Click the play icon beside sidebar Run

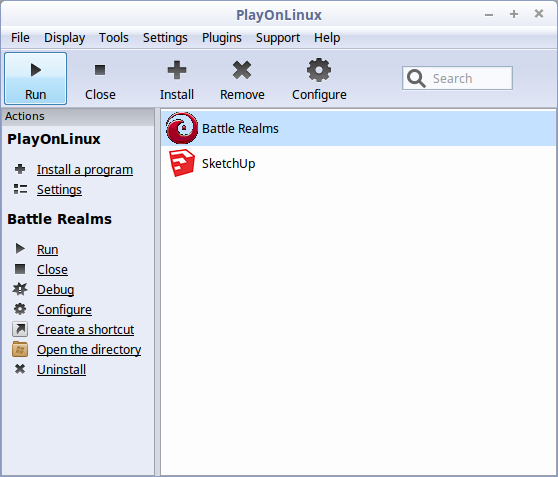(20, 248)
